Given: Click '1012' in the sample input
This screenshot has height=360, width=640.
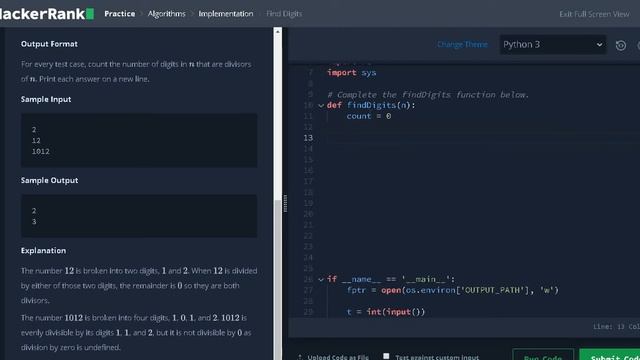Looking at the screenshot, I should (40, 151).
